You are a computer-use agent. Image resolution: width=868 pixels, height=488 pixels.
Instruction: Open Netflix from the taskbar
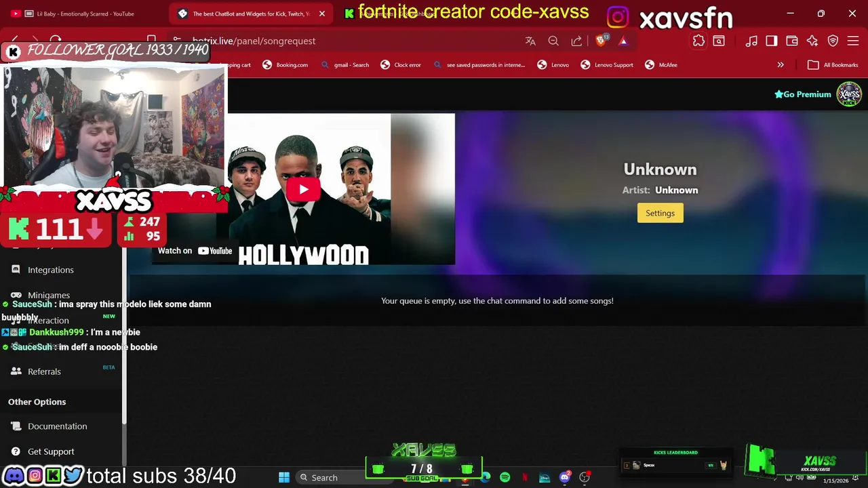click(x=524, y=477)
